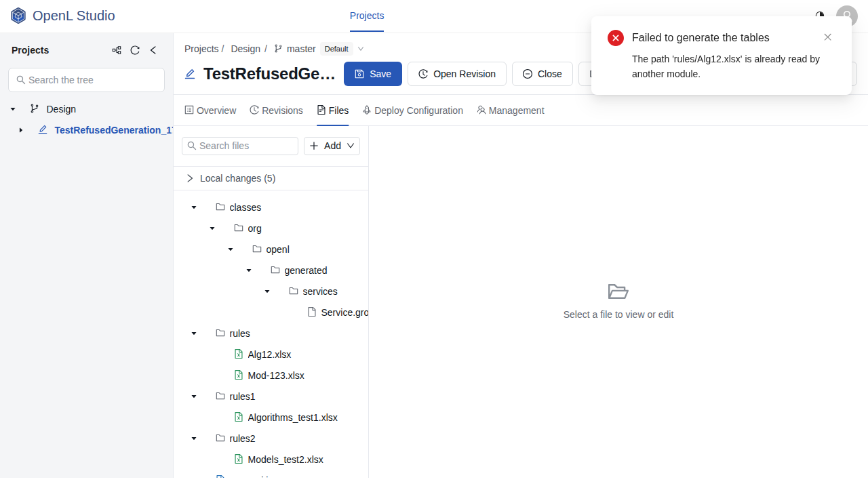Screen dimensions: 868x488
Task: Open the Mod-123.xlsx file
Action: pyautogui.click(x=276, y=375)
